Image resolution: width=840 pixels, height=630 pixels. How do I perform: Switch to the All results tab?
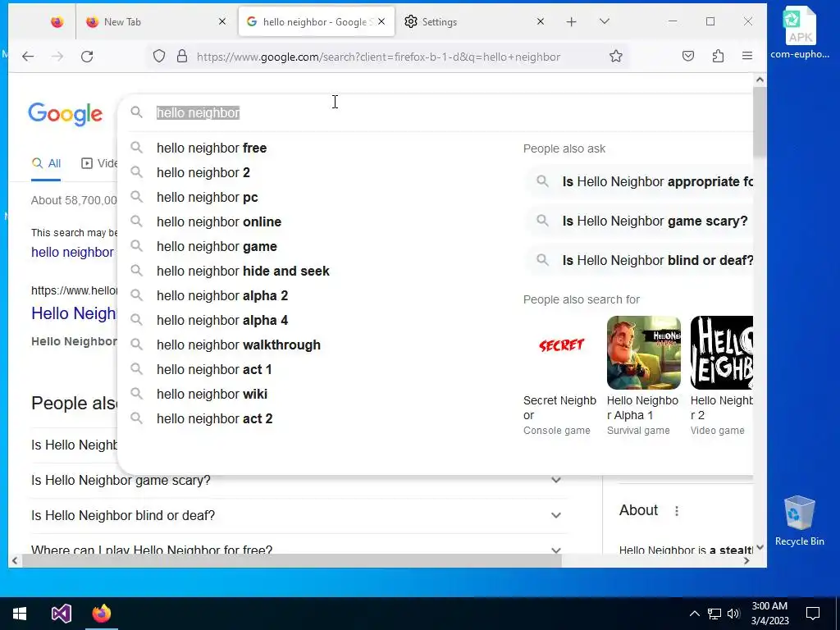point(46,163)
